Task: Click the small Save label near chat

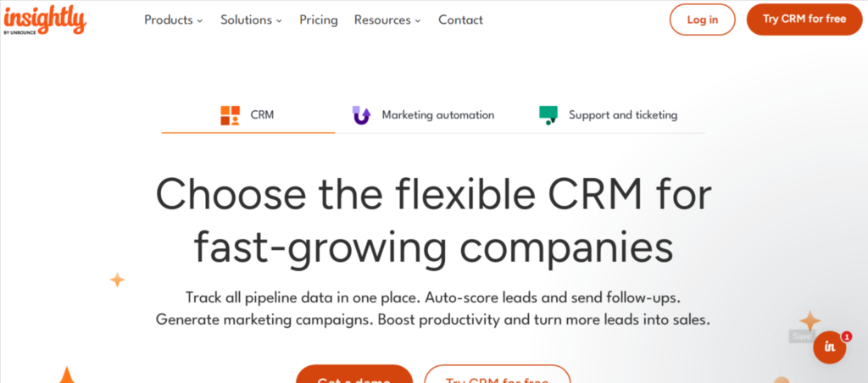Action: (x=801, y=336)
